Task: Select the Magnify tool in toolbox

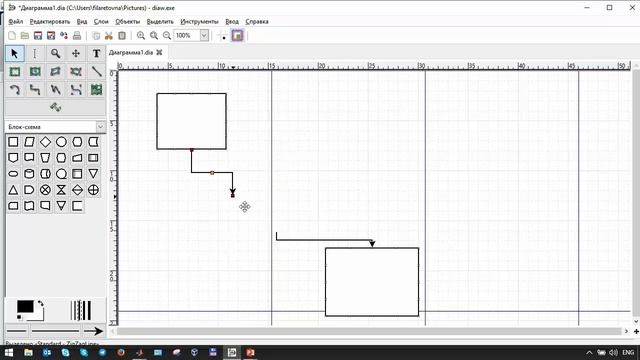Action: pos(56,53)
